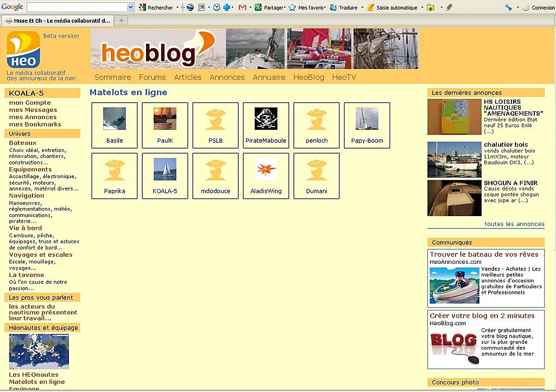Focus the Google toolbar search field
Screen dimensions: 556x392
coord(77,7)
